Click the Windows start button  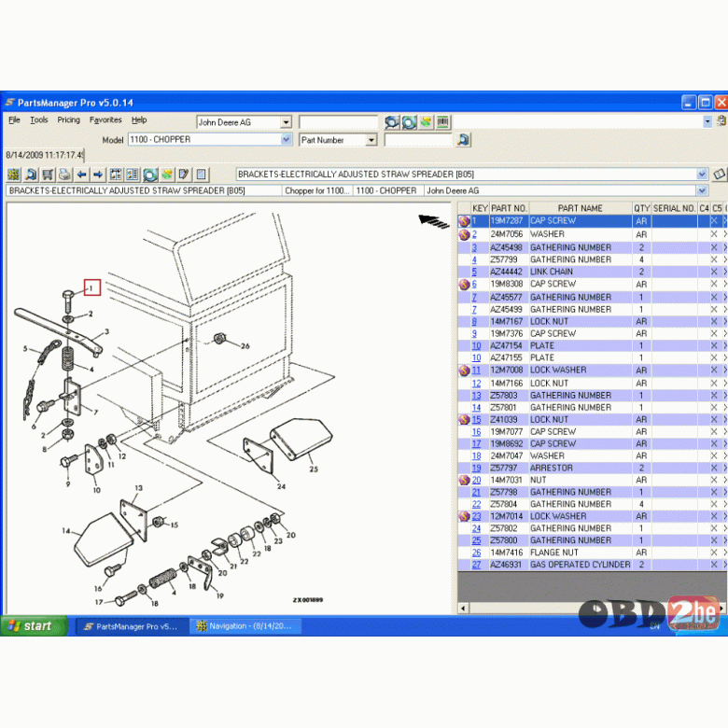click(x=34, y=626)
